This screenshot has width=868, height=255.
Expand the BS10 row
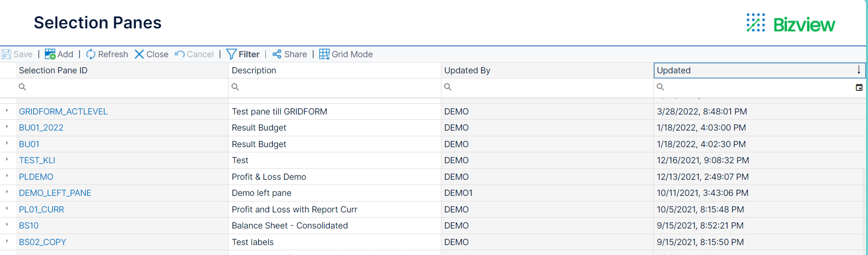7,225
